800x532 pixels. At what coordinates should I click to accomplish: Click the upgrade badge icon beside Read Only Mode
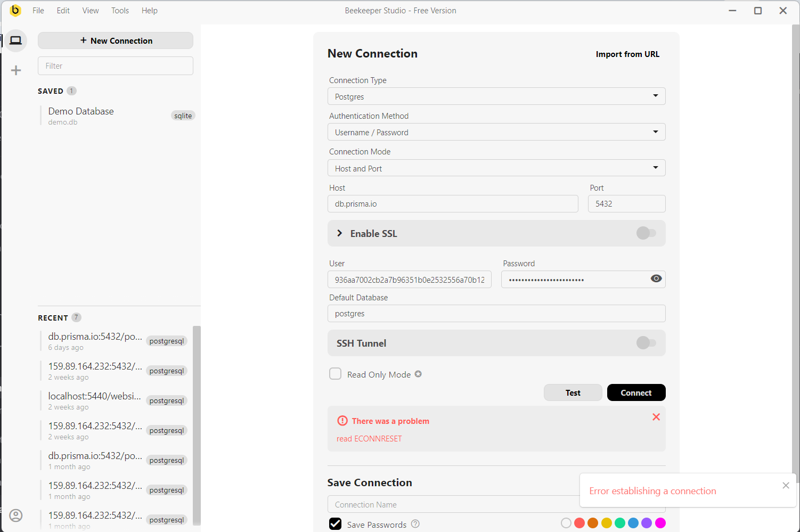pos(418,374)
